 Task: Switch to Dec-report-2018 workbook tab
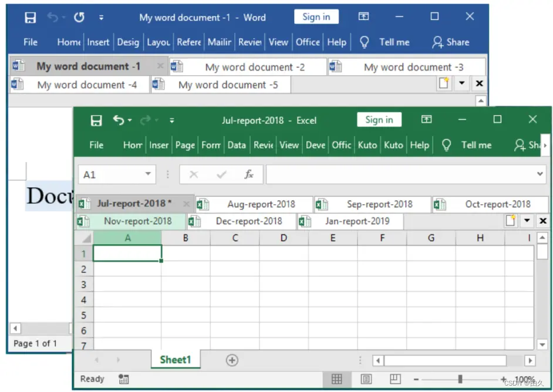click(x=242, y=221)
